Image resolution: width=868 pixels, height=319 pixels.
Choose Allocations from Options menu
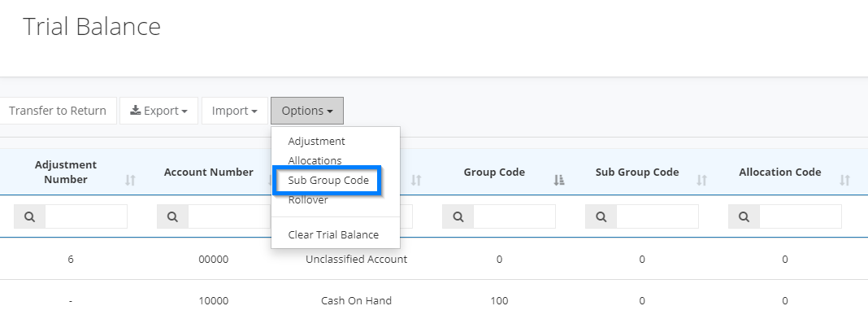click(x=315, y=160)
